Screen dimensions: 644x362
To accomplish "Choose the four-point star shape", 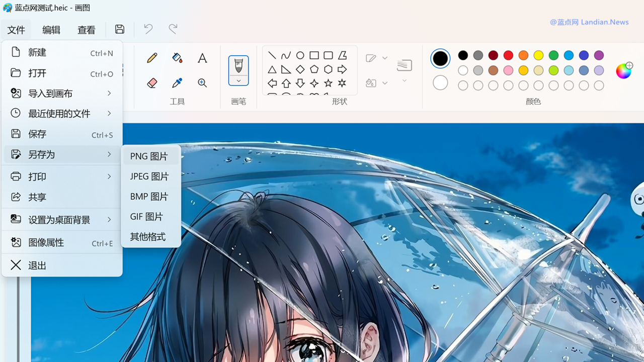I will pyautogui.click(x=314, y=83).
